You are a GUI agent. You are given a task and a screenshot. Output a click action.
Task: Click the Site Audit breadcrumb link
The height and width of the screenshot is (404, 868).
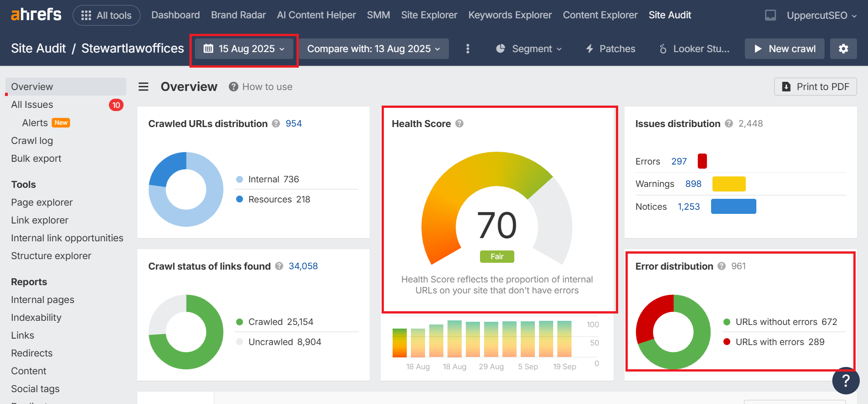click(x=38, y=48)
